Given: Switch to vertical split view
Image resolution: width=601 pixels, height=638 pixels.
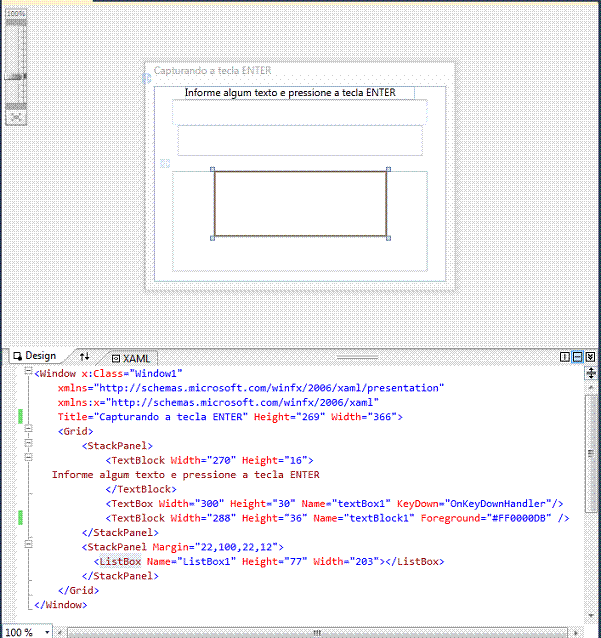Looking at the screenshot, I should tap(564, 357).
